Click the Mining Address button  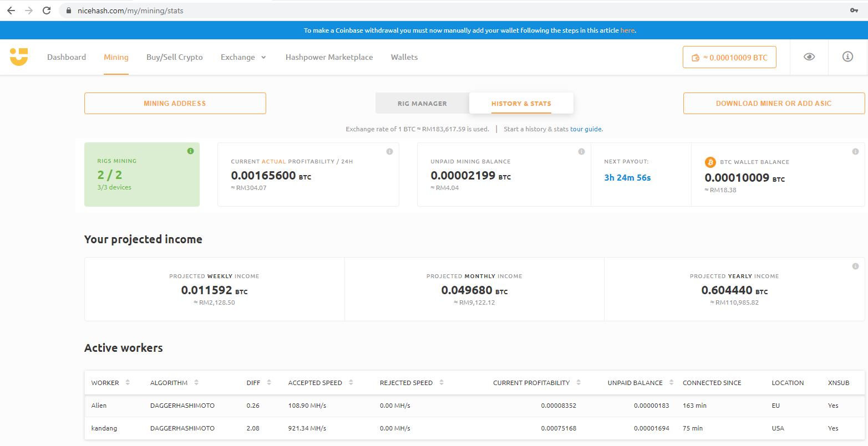point(175,104)
